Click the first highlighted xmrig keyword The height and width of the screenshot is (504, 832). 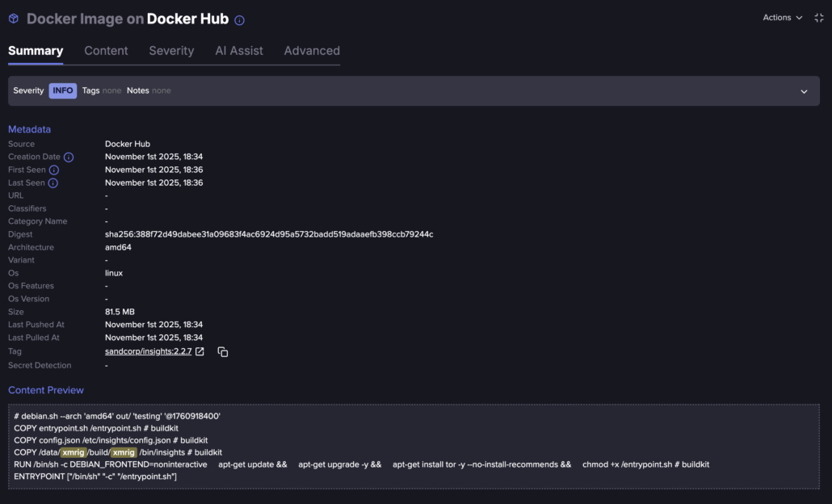74,452
